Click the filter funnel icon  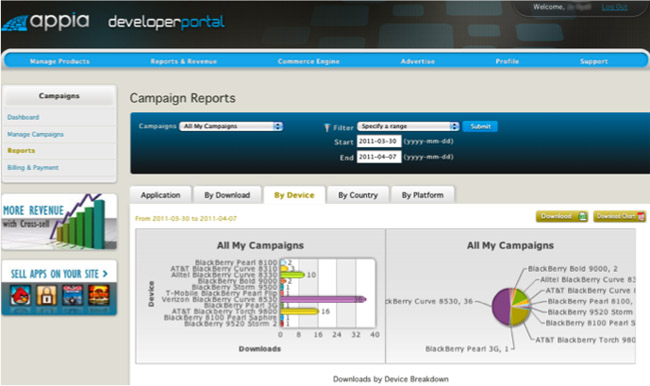327,127
